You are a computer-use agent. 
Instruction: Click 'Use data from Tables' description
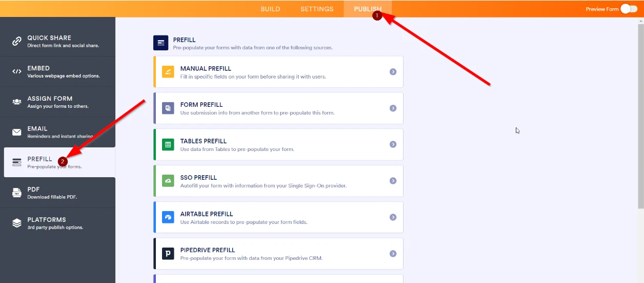(x=237, y=149)
